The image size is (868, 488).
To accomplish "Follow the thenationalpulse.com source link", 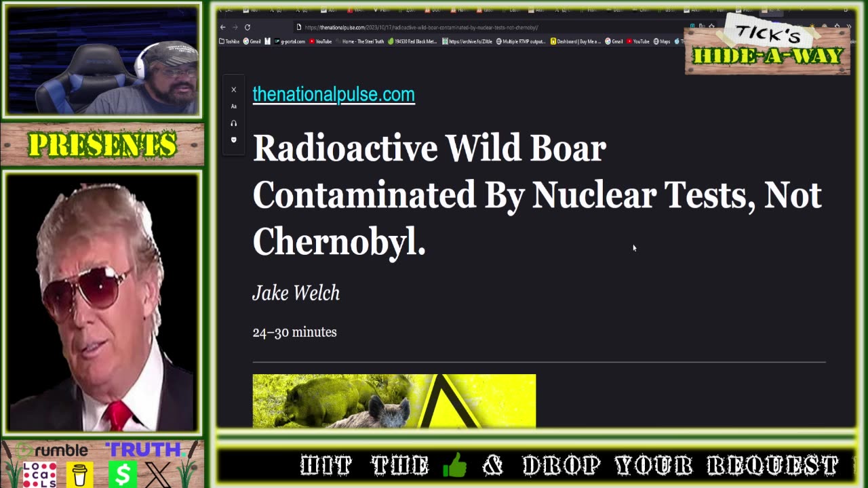I will point(334,94).
